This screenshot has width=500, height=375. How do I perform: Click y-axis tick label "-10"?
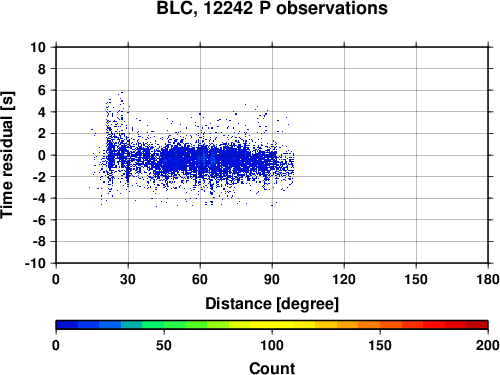coord(36,263)
